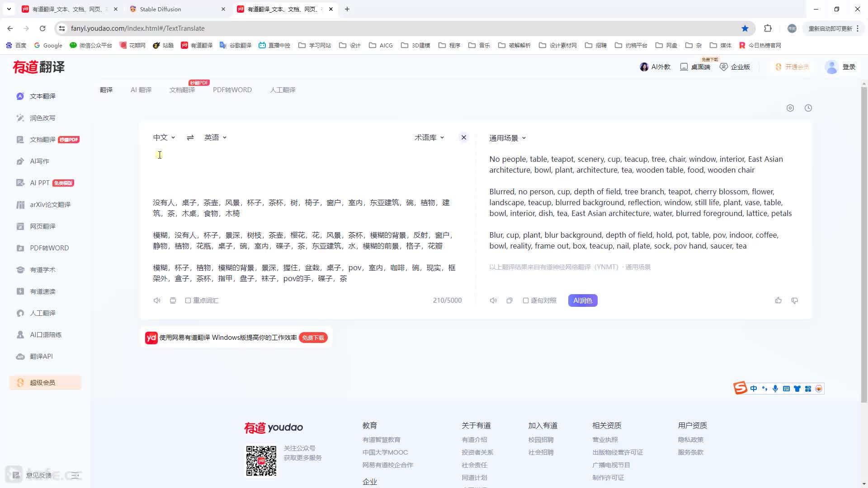Switch to 人工翻译 top tab
The height and width of the screenshot is (488, 868).
(283, 90)
